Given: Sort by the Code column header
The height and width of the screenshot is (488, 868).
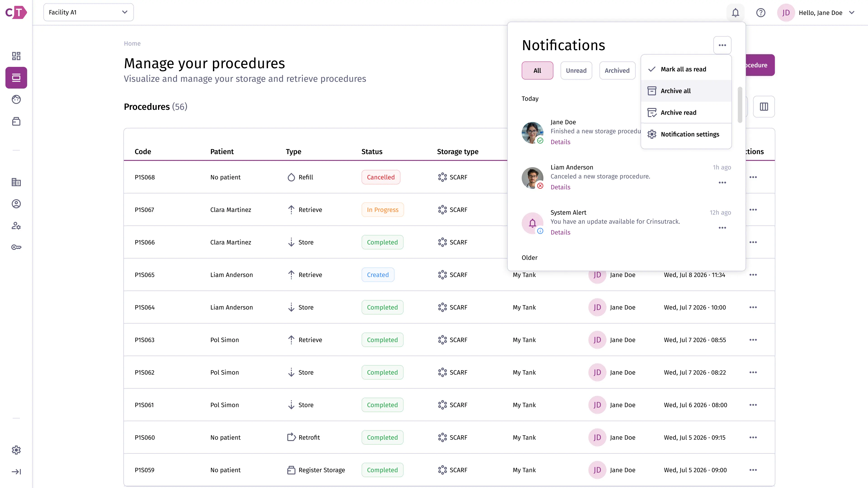Looking at the screenshot, I should coord(143,152).
